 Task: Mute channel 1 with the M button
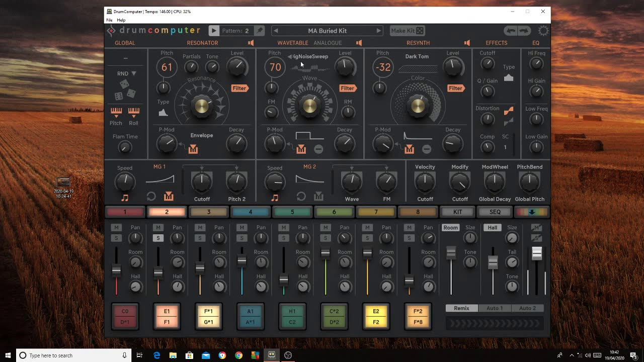[x=116, y=228]
